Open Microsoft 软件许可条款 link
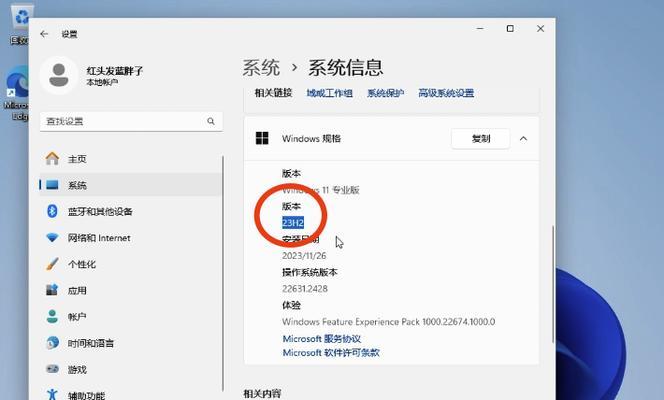 tap(331, 353)
